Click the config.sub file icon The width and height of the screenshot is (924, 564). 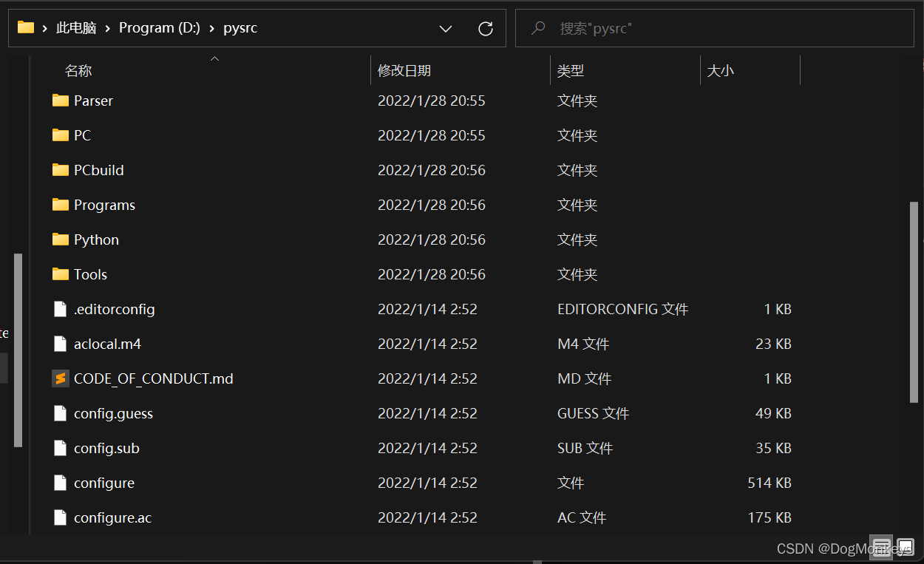[61, 448]
